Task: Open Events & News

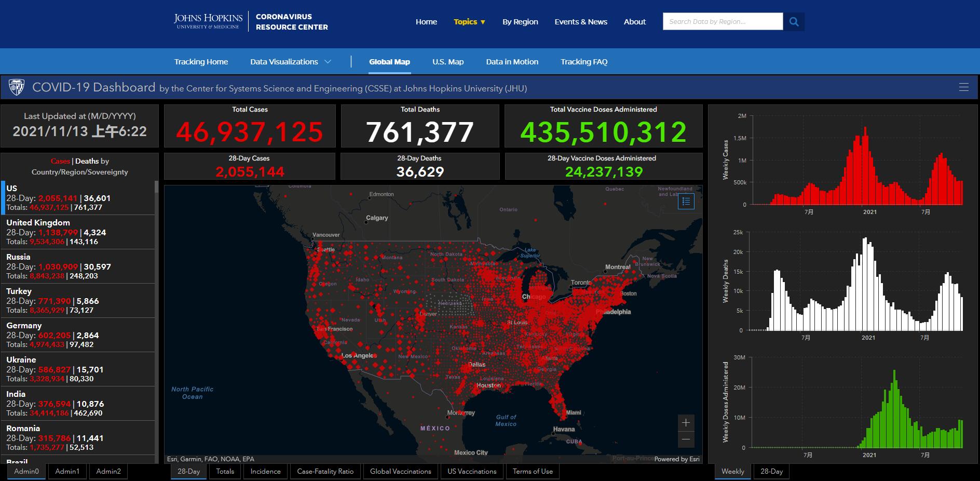Action: click(581, 22)
